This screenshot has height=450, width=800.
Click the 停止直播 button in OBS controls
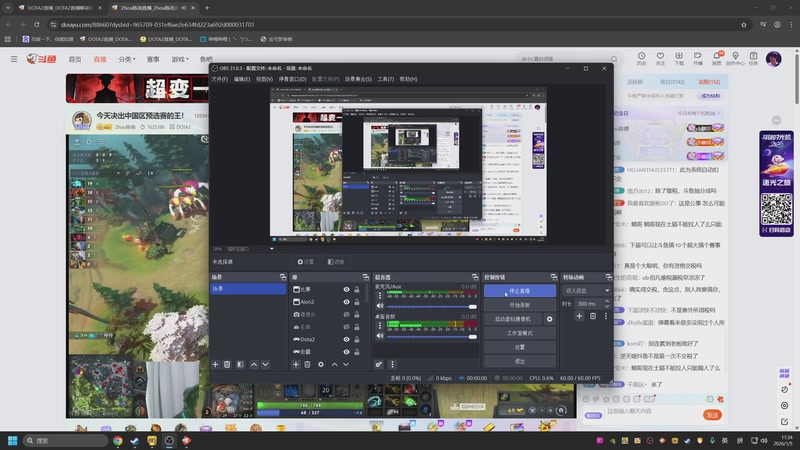tap(519, 291)
